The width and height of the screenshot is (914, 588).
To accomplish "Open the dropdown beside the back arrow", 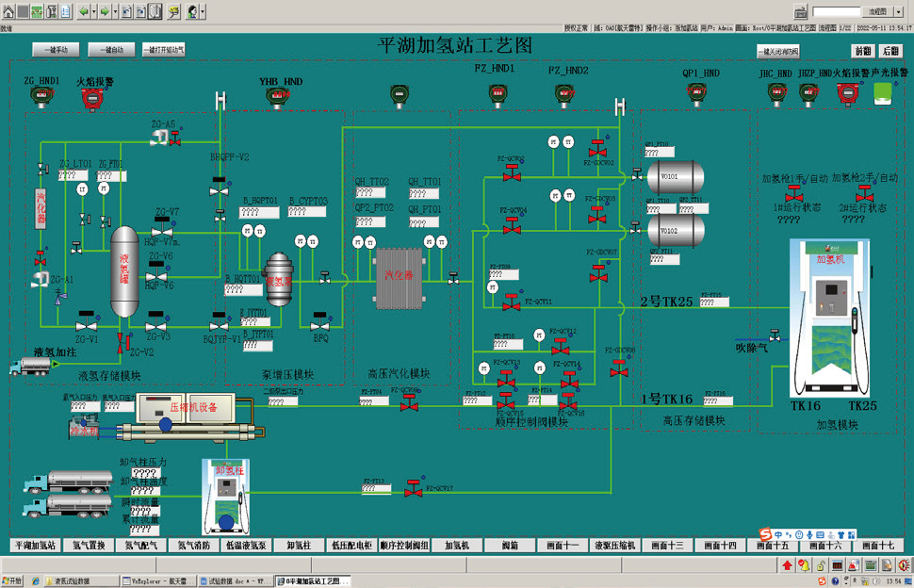I will 93,11.
